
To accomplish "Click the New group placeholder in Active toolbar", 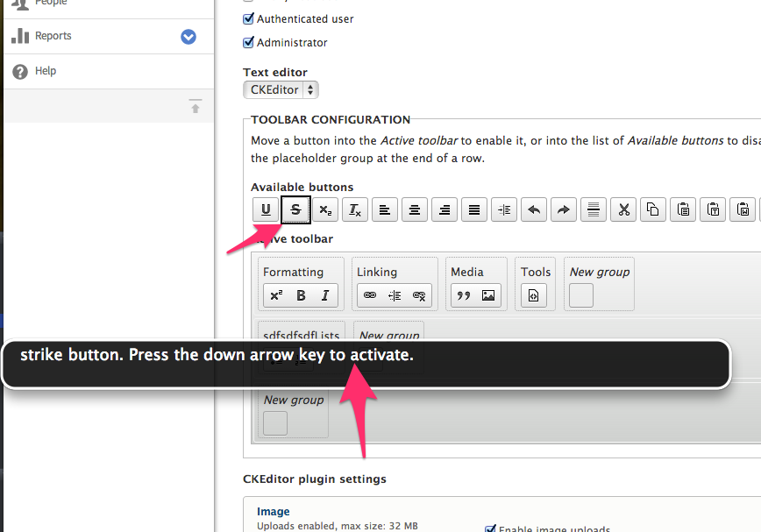I will (x=580, y=296).
